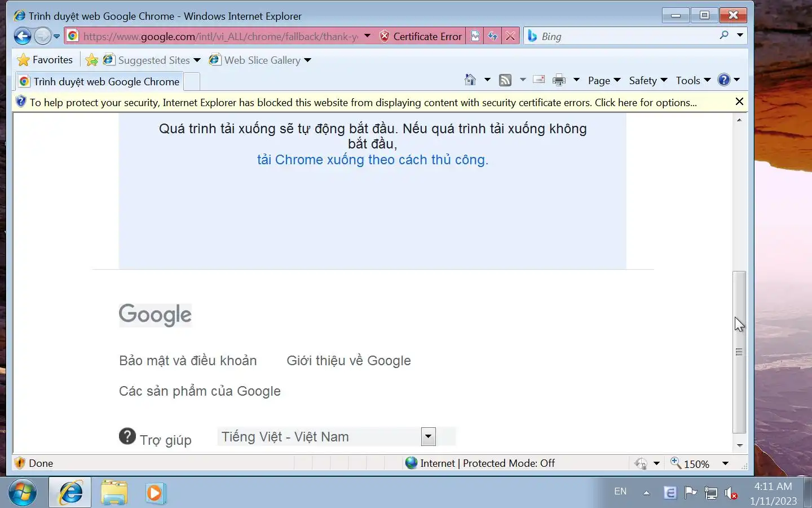Expand the zoom level dropdown arrow

click(x=725, y=463)
